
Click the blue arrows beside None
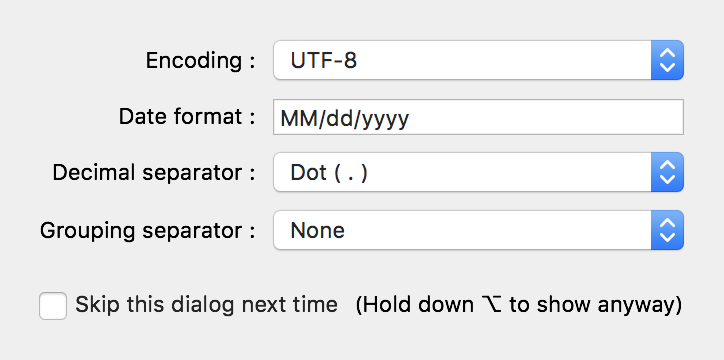click(667, 230)
